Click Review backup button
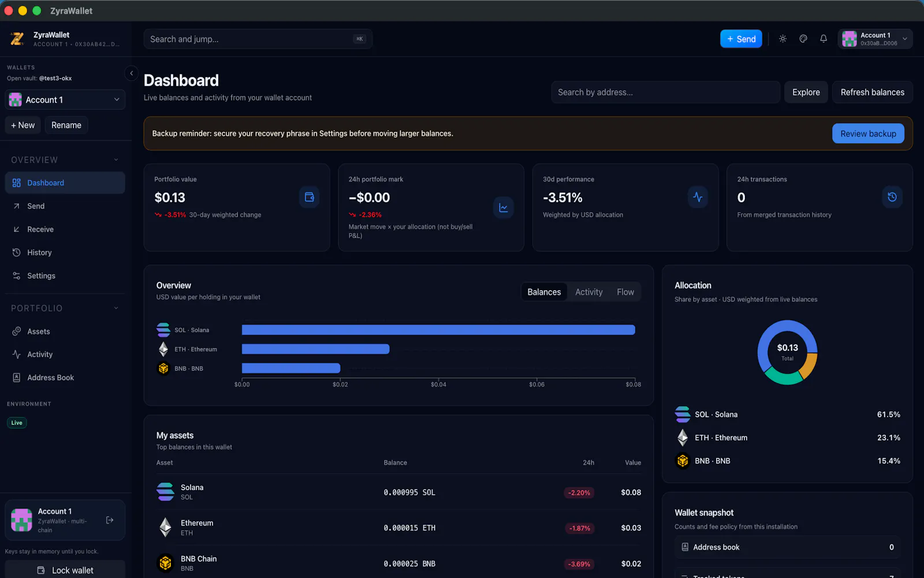This screenshot has width=924, height=578. tap(868, 134)
